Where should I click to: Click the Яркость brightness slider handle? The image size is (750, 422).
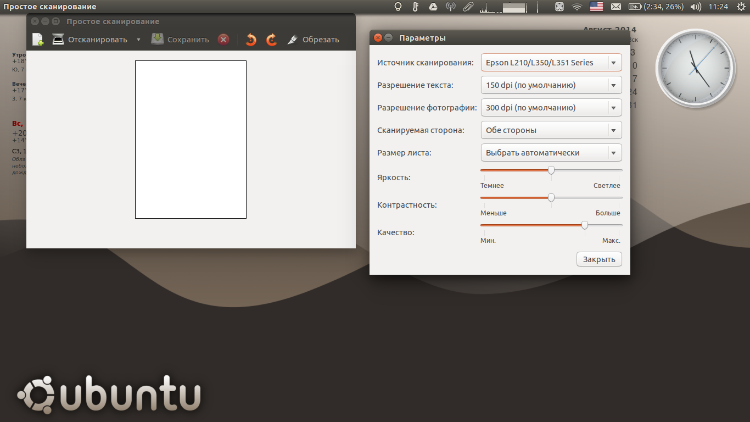click(551, 171)
